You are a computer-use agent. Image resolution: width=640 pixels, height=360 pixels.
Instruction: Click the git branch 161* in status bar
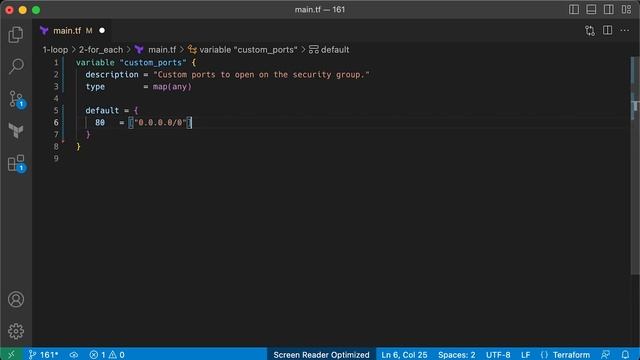click(x=43, y=354)
